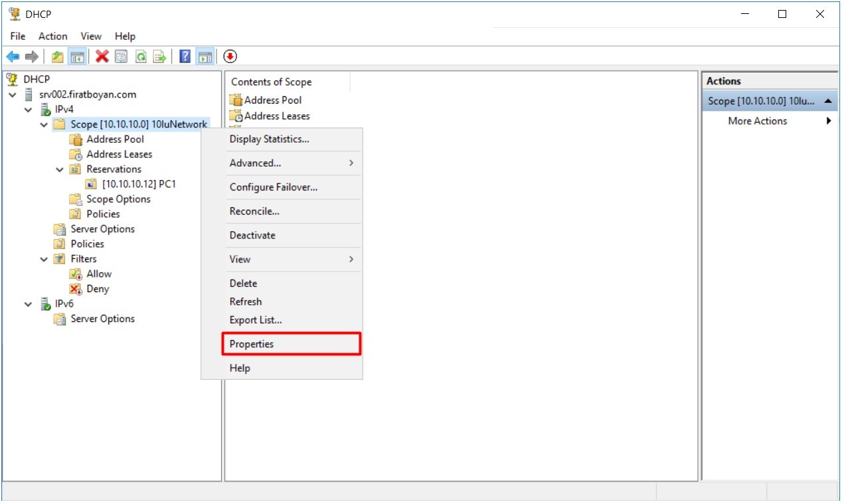Click the Allow filter icon
This screenshot has width=844, height=504.
click(76, 274)
